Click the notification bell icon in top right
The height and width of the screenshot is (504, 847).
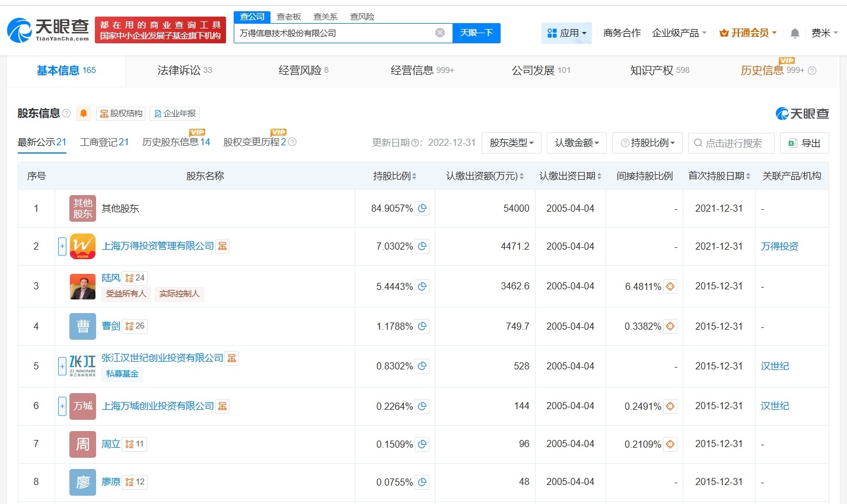click(794, 34)
